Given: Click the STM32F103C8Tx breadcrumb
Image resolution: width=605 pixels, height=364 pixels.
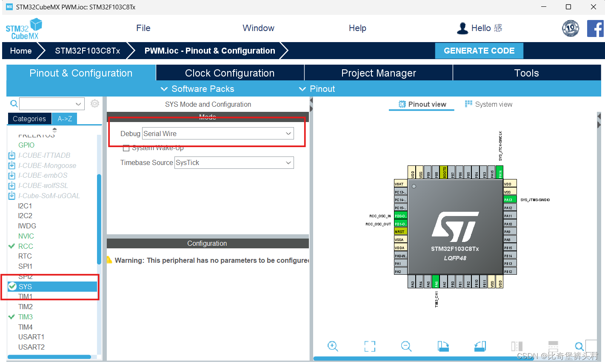Looking at the screenshot, I should tap(88, 51).
